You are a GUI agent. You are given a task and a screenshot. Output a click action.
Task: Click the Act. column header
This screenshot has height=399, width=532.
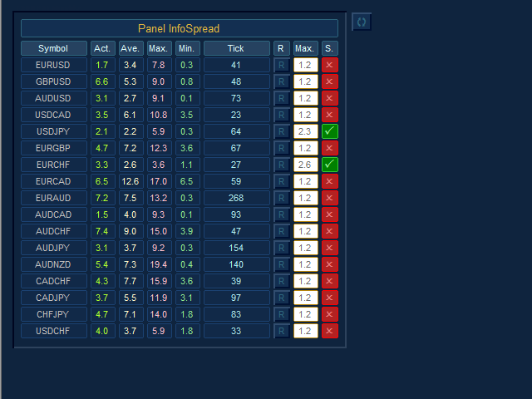point(102,48)
